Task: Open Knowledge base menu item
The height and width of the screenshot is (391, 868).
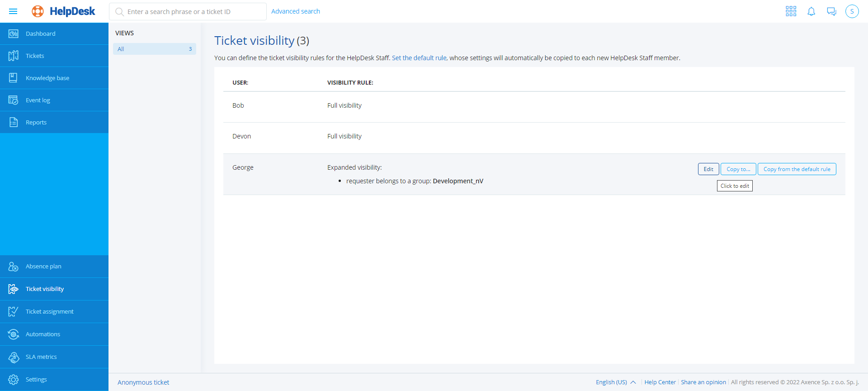Action: (x=47, y=78)
